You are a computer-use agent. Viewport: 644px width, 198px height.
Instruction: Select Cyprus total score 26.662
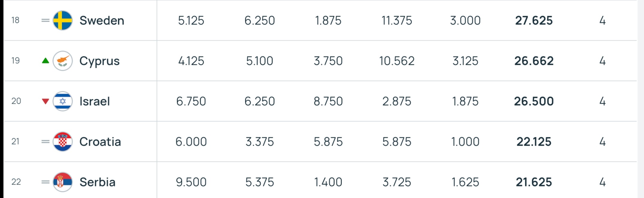click(x=534, y=61)
